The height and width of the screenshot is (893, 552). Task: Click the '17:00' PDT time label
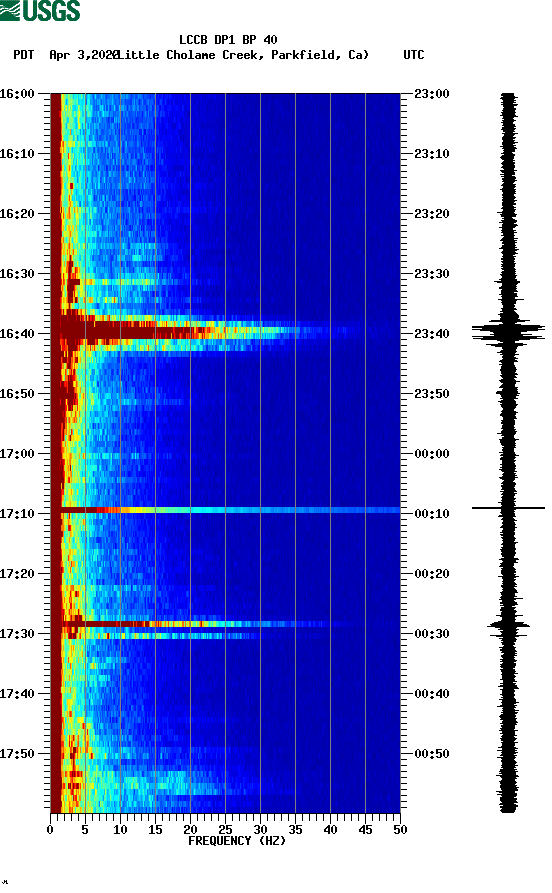point(17,454)
